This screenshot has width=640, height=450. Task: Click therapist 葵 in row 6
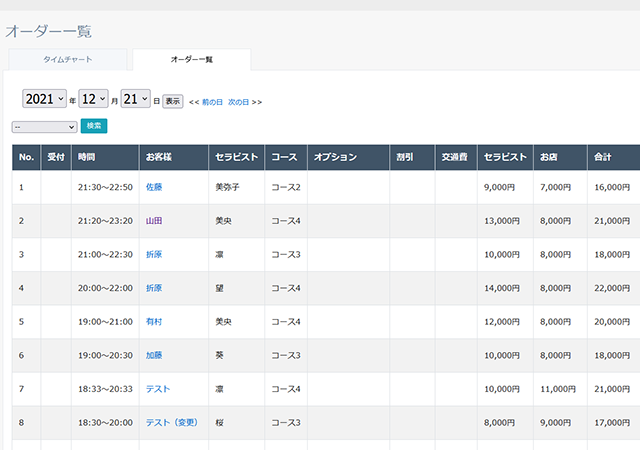point(219,355)
